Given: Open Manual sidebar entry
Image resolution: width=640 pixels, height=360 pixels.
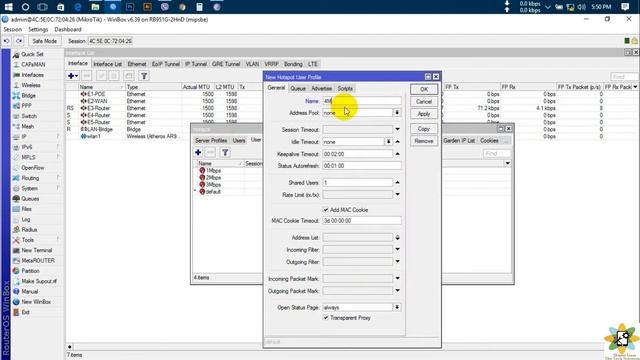Looking at the screenshot, I should click(29, 291).
